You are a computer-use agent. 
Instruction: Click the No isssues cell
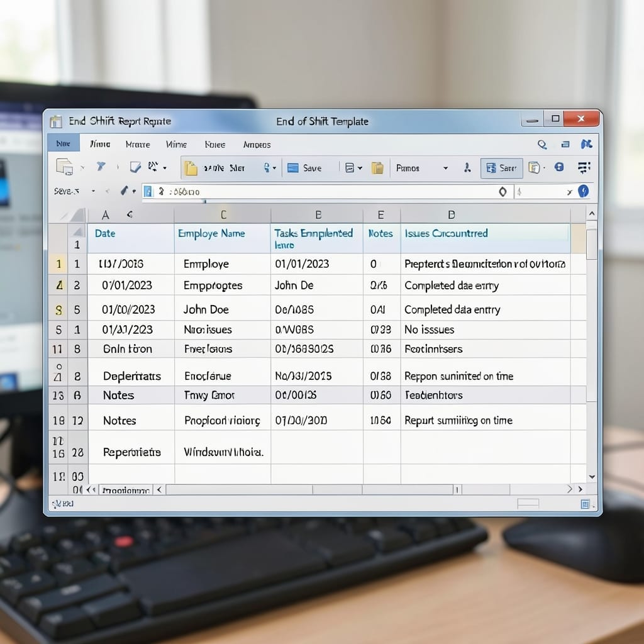pos(485,330)
